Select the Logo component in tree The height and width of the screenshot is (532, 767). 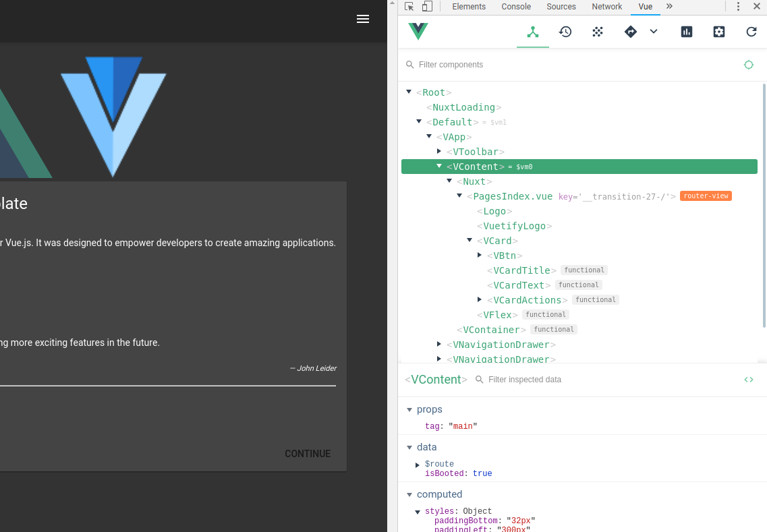tap(494, 211)
